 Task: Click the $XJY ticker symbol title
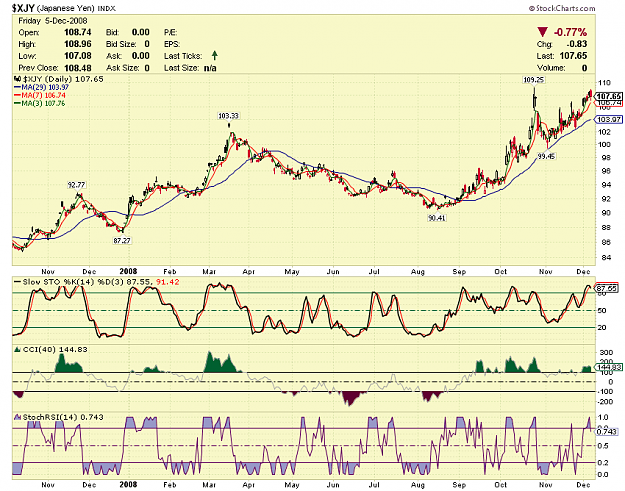tap(23, 8)
